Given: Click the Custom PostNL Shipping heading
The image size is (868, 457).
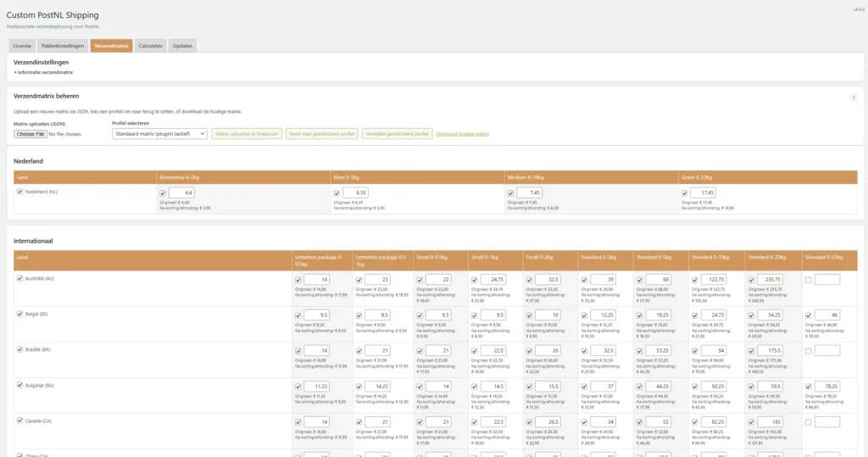Looking at the screenshot, I should pyautogui.click(x=53, y=15).
